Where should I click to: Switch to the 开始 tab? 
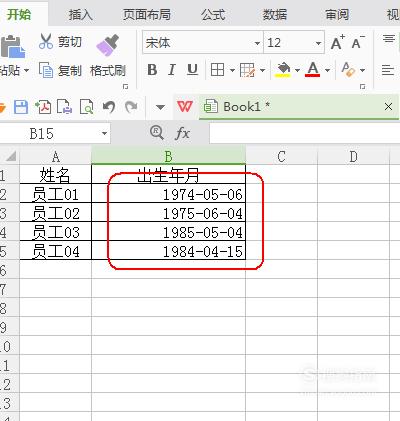coord(19,14)
